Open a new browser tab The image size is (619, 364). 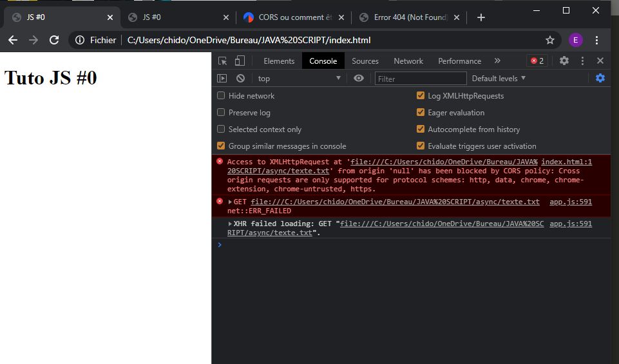click(x=481, y=17)
